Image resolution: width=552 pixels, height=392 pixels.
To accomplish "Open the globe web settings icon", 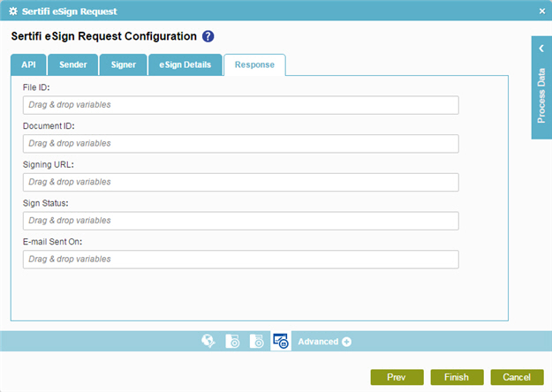I will 208,341.
